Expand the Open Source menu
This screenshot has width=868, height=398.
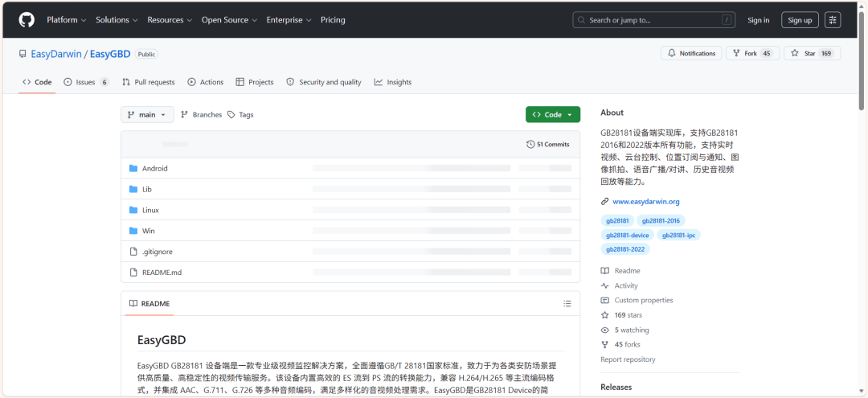click(x=229, y=20)
